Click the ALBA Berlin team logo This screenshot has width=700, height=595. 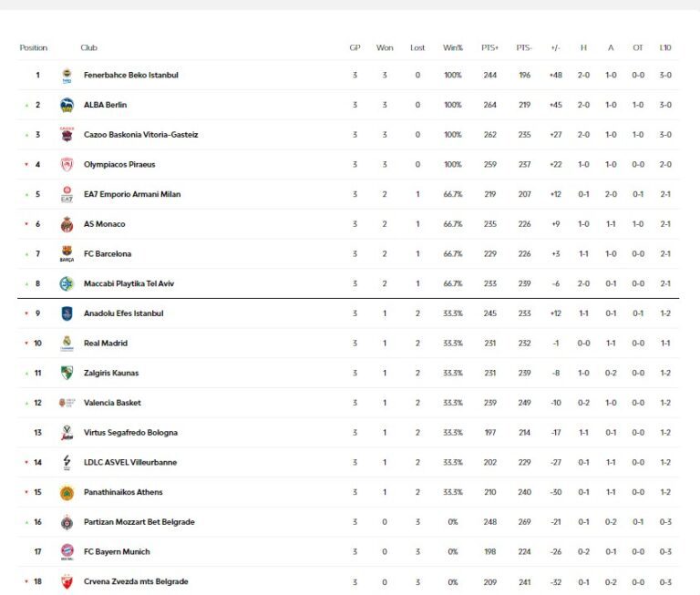[67, 105]
